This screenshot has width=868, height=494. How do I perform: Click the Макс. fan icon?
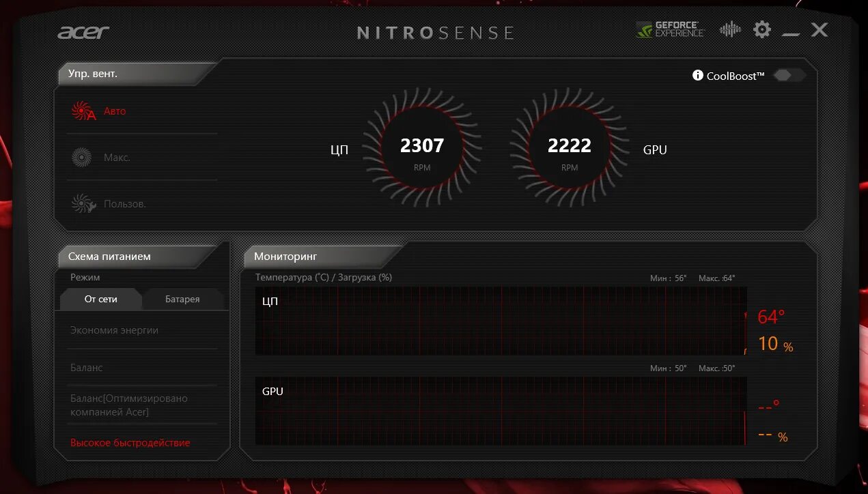point(81,158)
